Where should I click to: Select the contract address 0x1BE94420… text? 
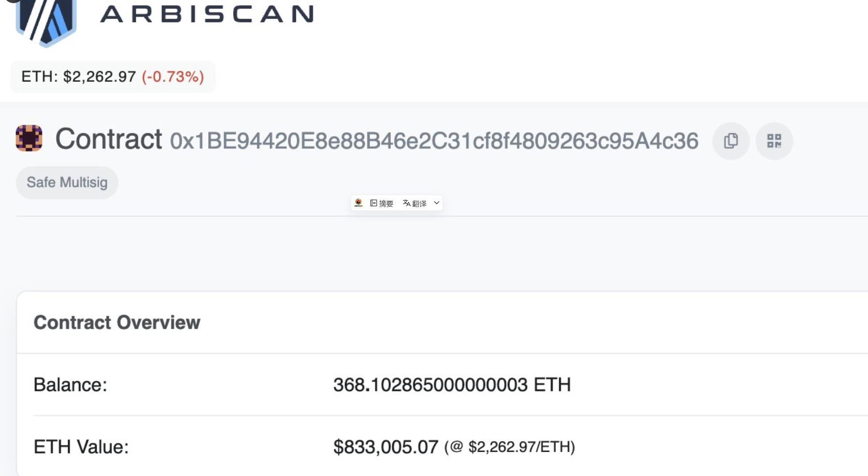(434, 141)
